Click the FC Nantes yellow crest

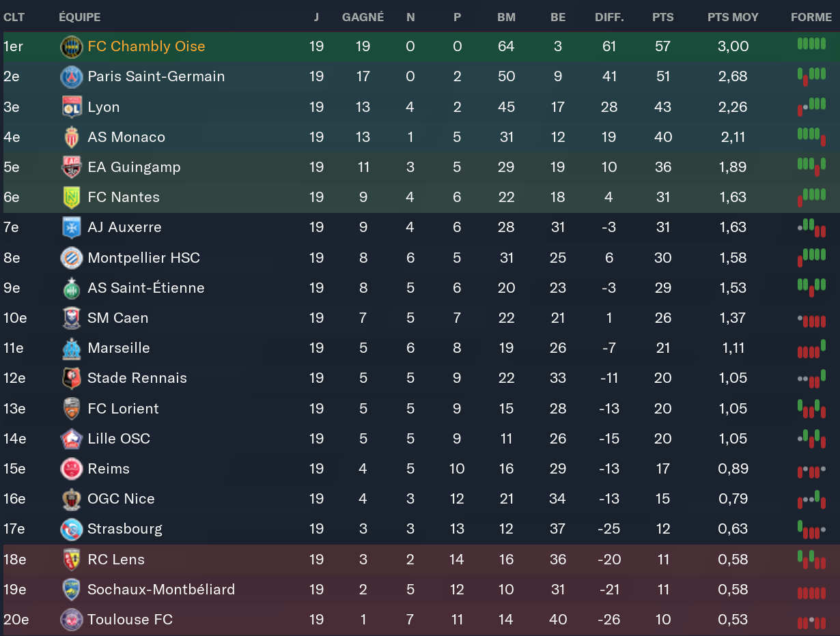[x=71, y=197]
